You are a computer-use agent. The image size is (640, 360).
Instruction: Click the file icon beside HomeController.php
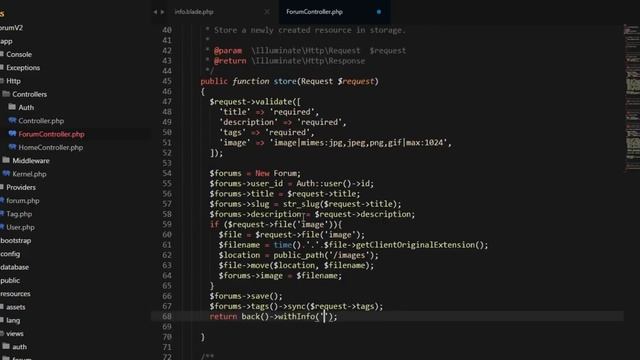(x=12, y=147)
